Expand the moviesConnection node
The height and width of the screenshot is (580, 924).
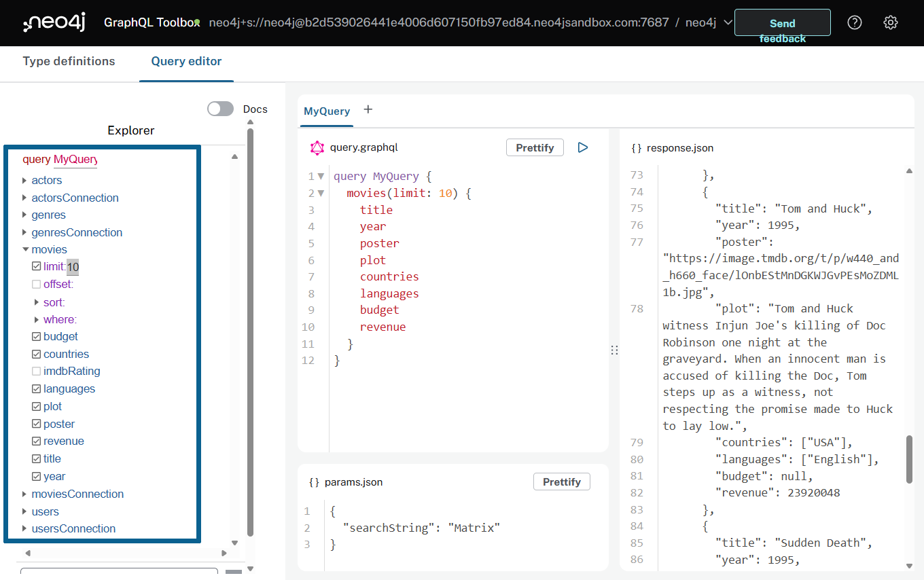click(x=25, y=494)
